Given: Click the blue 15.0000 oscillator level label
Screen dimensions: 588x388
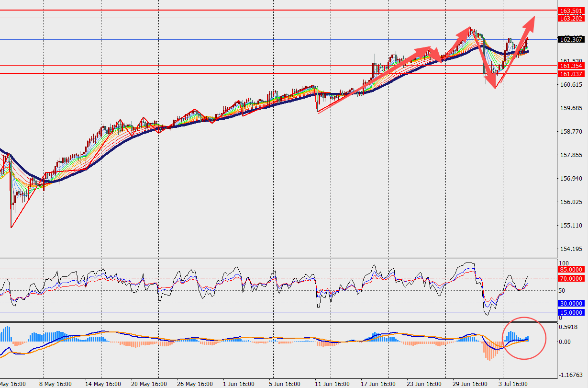Looking at the screenshot, I should click(571, 313).
